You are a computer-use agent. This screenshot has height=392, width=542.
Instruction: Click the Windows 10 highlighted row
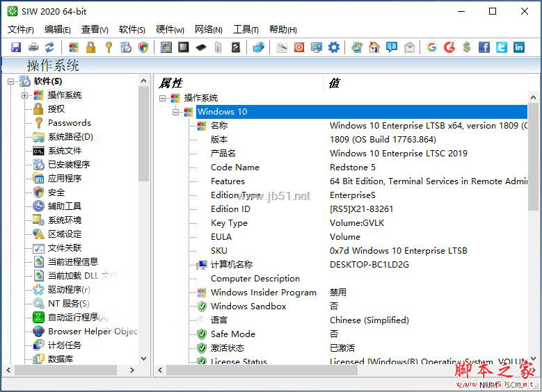click(x=362, y=112)
